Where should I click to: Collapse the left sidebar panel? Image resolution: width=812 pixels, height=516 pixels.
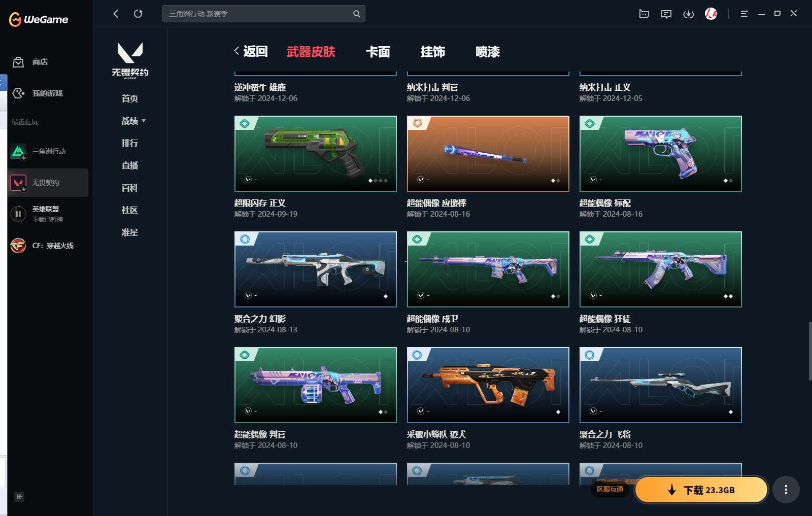coord(19,497)
